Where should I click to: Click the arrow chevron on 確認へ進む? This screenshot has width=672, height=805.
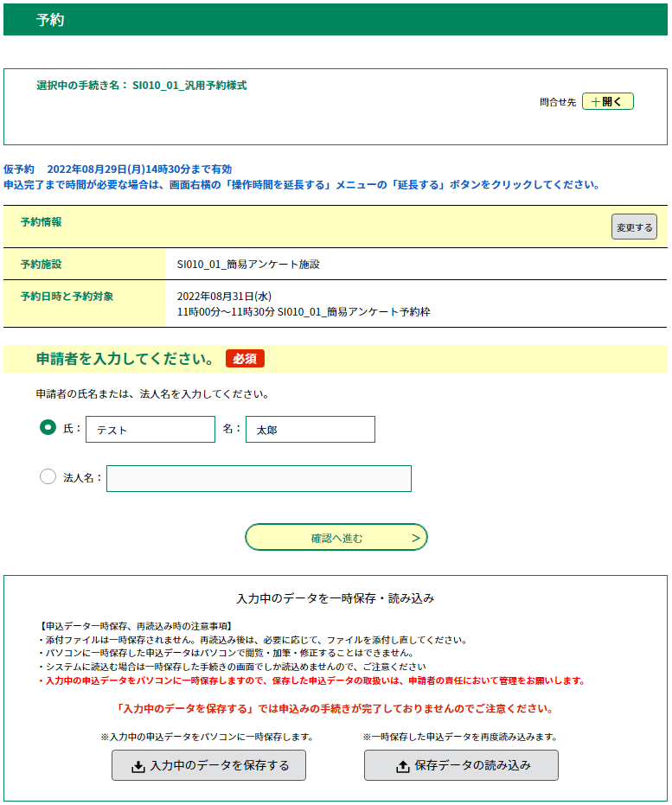415,538
